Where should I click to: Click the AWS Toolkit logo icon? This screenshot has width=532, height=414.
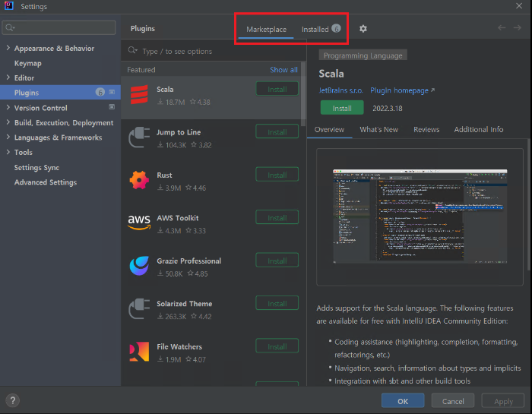[x=139, y=222]
